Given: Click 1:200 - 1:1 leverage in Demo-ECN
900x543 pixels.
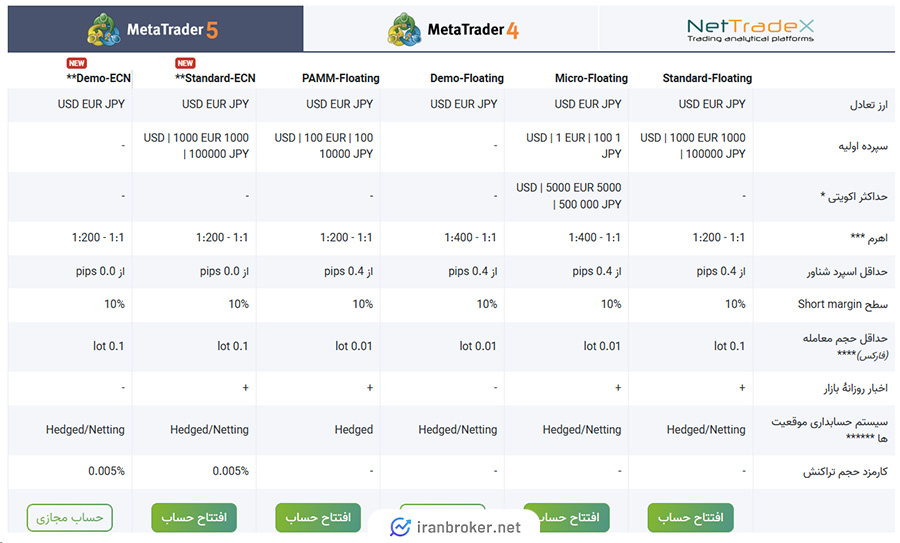Looking at the screenshot, I should tap(98, 237).
